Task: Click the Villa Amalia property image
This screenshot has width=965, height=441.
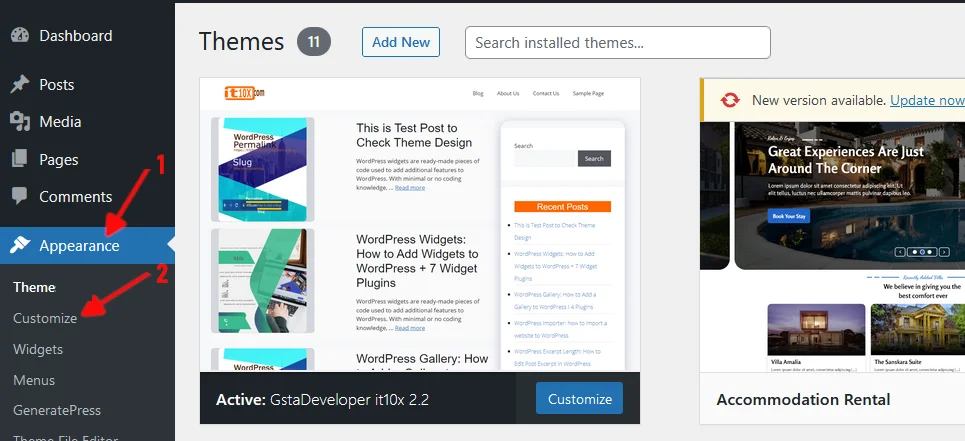Action: point(817,330)
